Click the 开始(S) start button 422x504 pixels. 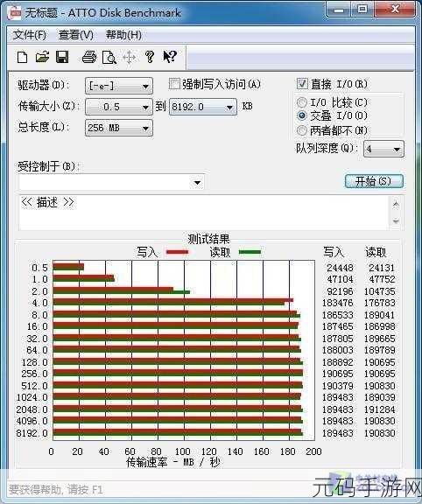click(374, 181)
